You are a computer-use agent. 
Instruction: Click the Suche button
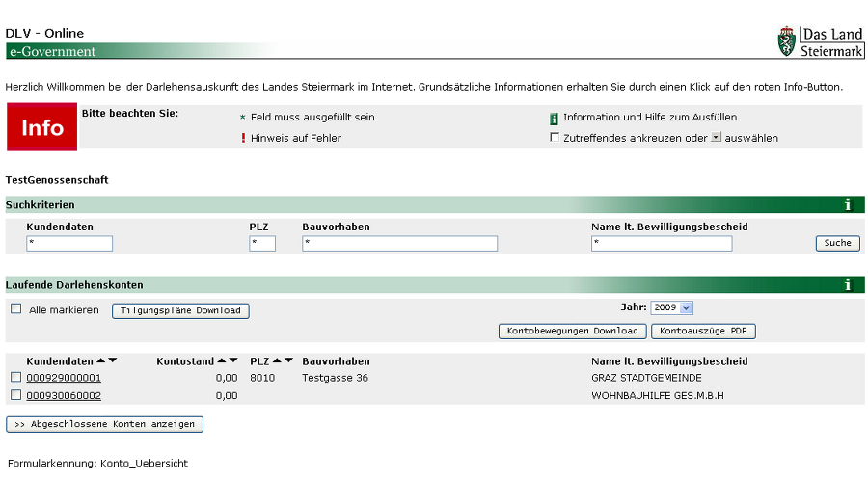(837, 243)
